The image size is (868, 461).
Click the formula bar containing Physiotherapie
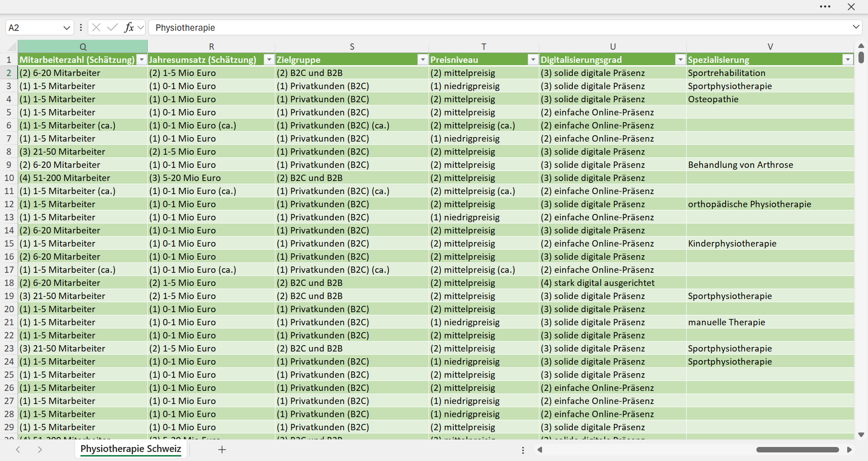coord(499,28)
